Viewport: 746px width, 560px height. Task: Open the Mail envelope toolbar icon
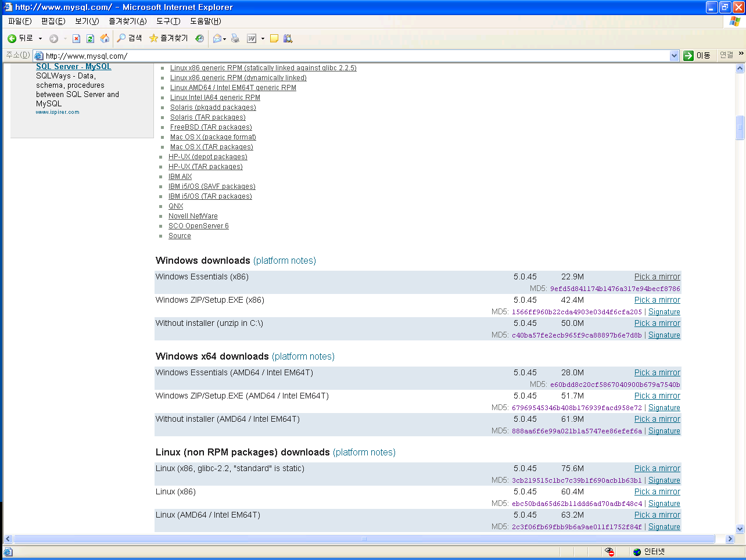(x=217, y=39)
